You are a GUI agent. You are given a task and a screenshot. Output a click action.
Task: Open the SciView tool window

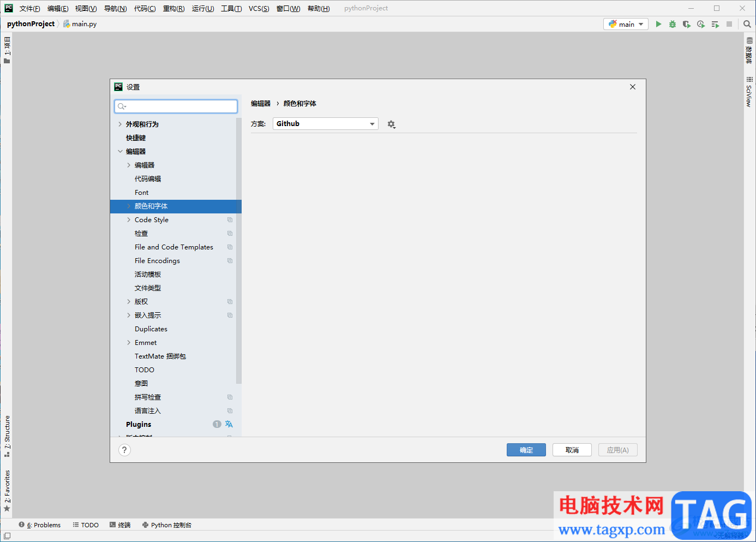pyautogui.click(x=749, y=92)
